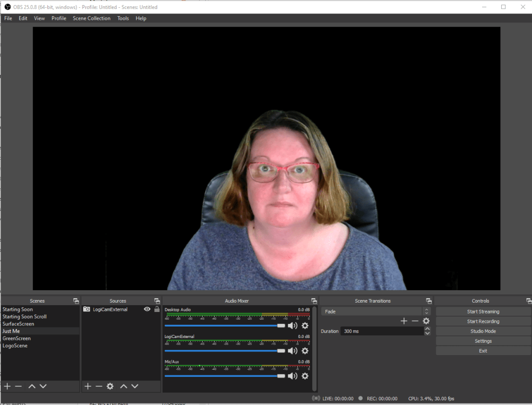Open Desktop Audio settings gear
532x405 pixels.
[x=305, y=325]
